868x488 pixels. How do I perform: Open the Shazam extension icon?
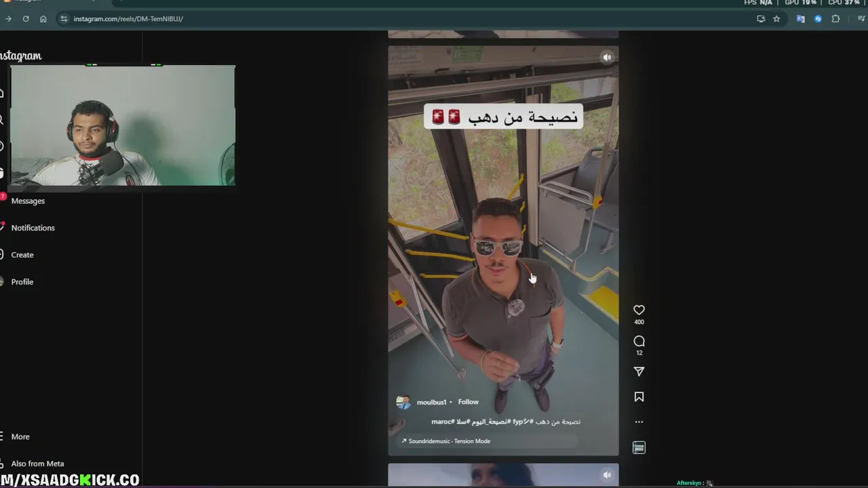818,19
